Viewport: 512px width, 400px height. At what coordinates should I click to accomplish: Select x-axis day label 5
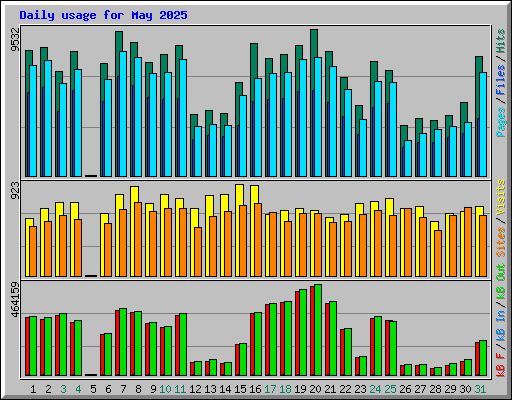(93, 389)
